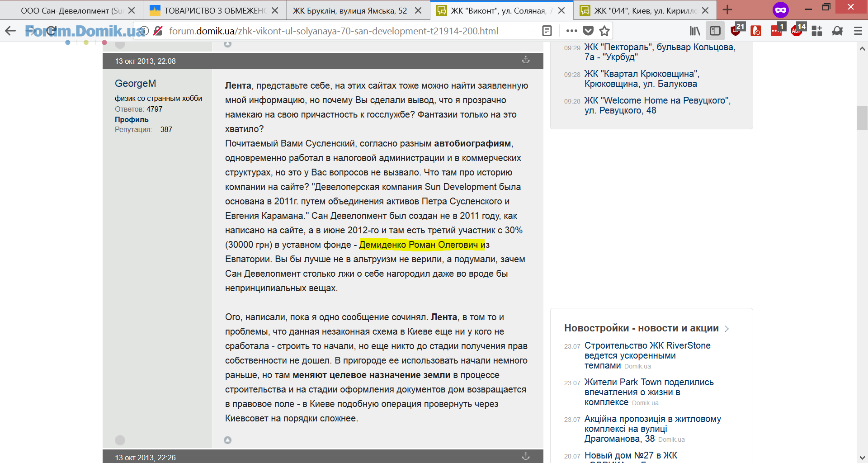Switch to the ООО Сан-Девелопмент tab
The width and height of the screenshot is (868, 463).
click(71, 10)
